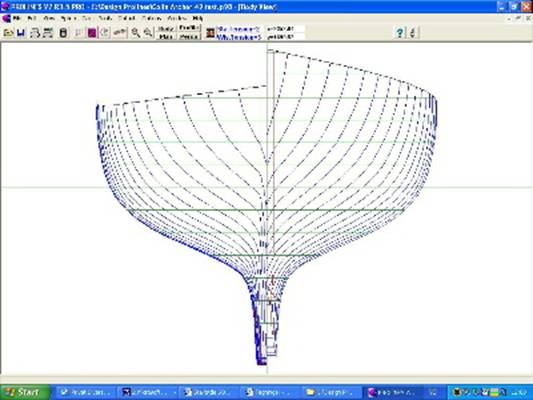This screenshot has height=400, width=533.
Task: Switch to the Plan view button
Action: 166,37
